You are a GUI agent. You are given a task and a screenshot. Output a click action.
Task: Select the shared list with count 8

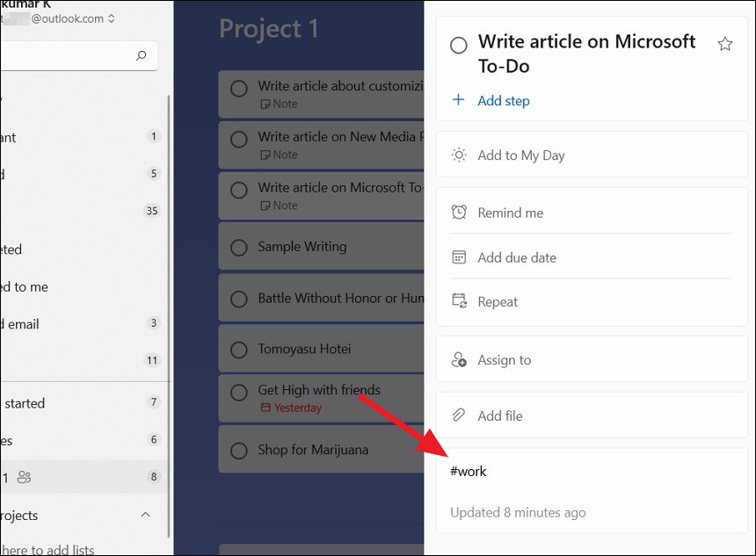[82, 476]
